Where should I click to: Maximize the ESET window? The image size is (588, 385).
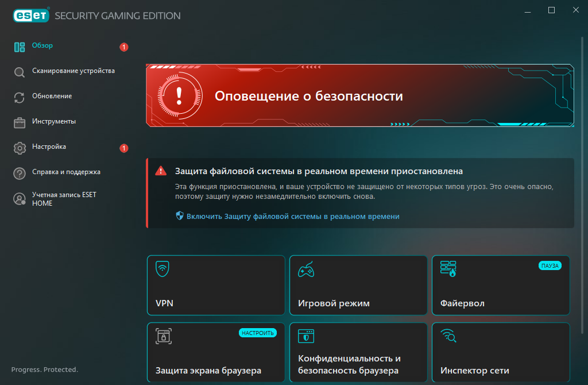click(x=551, y=10)
